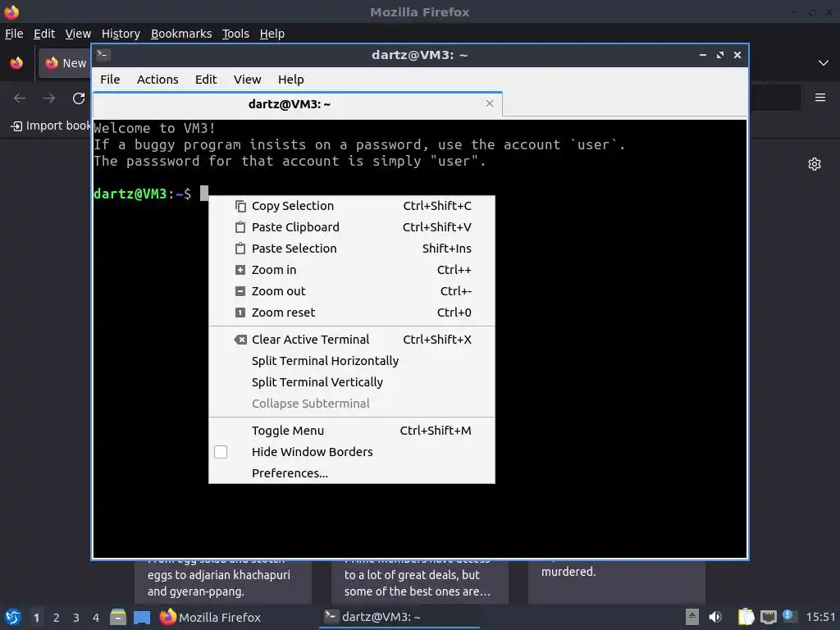This screenshot has width=840, height=630.
Task: Click the Copy Selection icon in context menu
Action: (x=240, y=206)
